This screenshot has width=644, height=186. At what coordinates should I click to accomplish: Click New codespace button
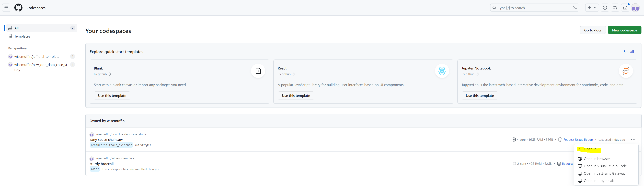[x=625, y=30]
